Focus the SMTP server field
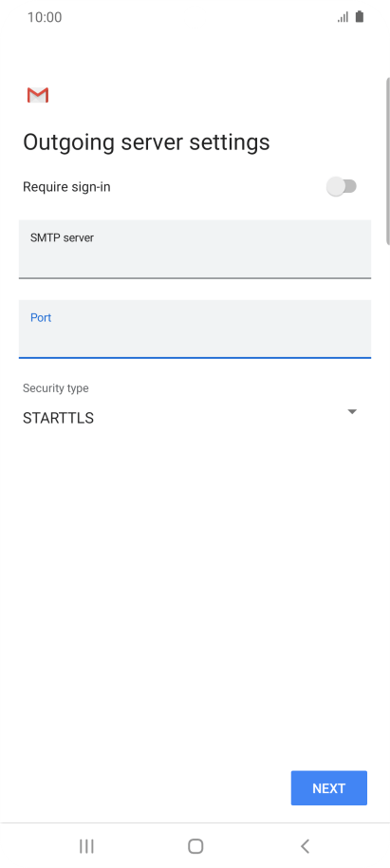The width and height of the screenshot is (390, 868). (195, 249)
